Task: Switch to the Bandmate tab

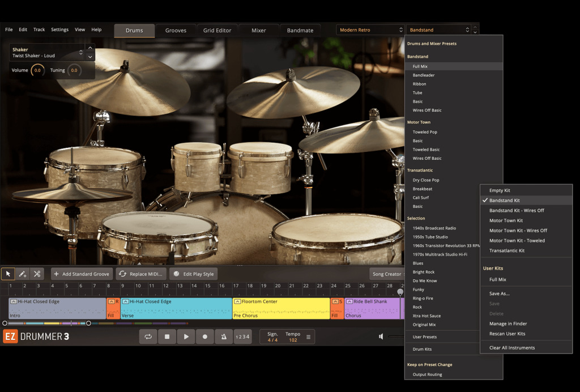Action: coord(300,31)
